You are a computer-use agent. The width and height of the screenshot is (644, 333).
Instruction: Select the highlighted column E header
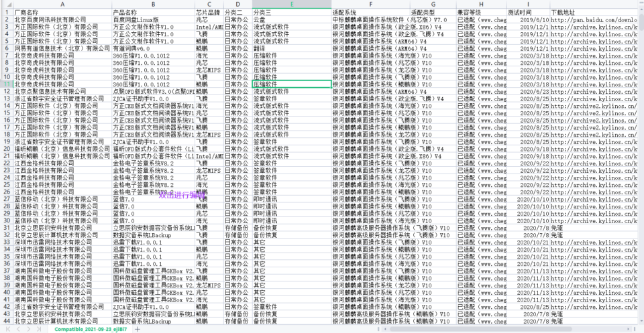pyautogui.click(x=292, y=4)
